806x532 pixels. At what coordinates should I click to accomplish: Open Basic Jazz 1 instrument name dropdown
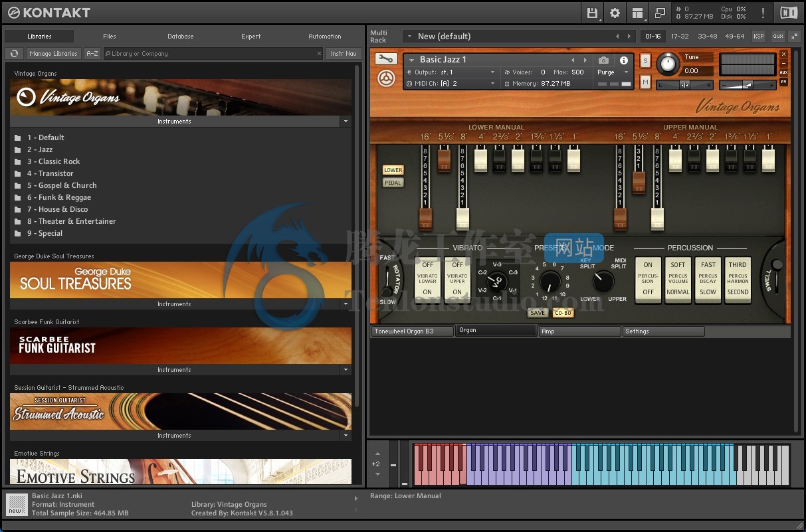click(x=412, y=60)
